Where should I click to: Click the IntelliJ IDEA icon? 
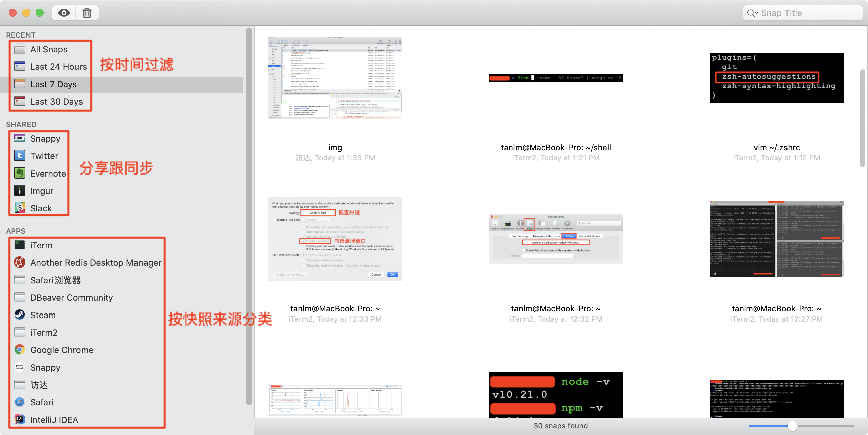pos(20,420)
